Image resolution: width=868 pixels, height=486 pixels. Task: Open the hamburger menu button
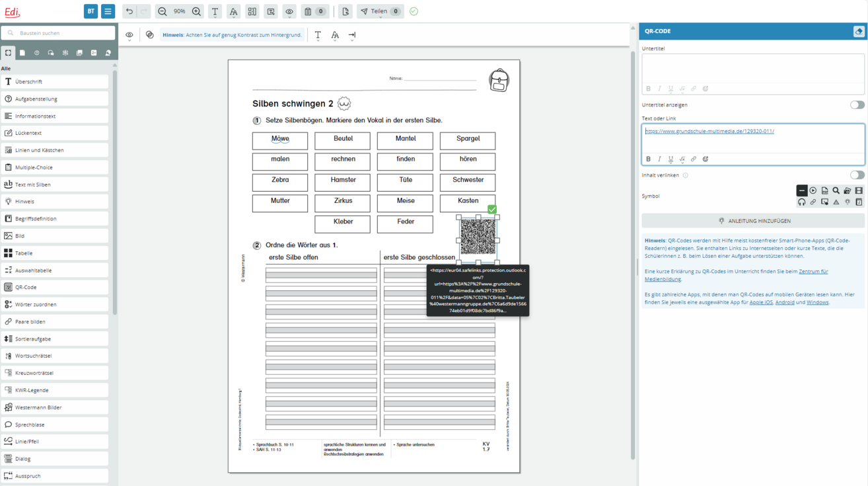[x=108, y=11]
